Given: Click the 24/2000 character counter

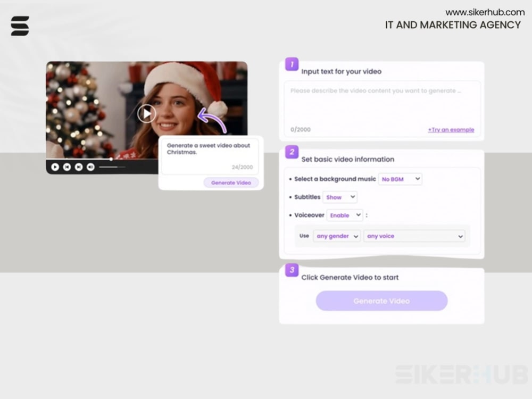Looking at the screenshot, I should click(242, 167).
